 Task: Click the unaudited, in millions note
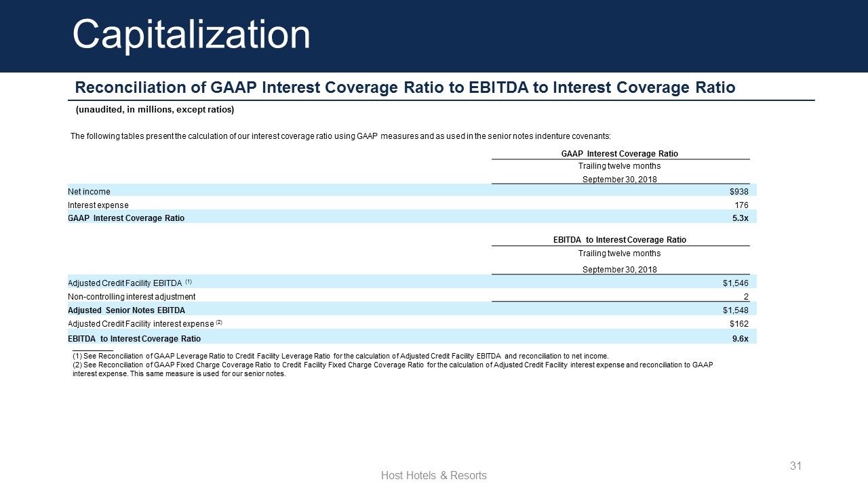click(x=155, y=110)
